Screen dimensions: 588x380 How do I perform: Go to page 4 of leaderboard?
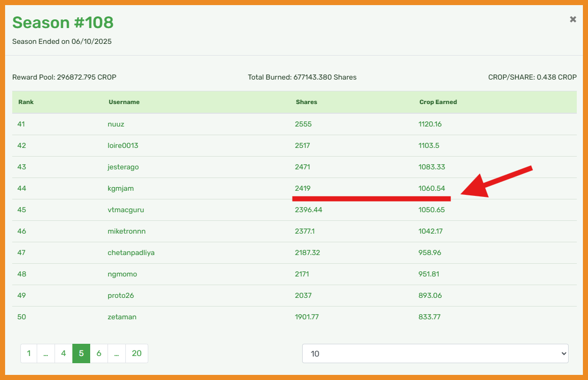[63, 353]
